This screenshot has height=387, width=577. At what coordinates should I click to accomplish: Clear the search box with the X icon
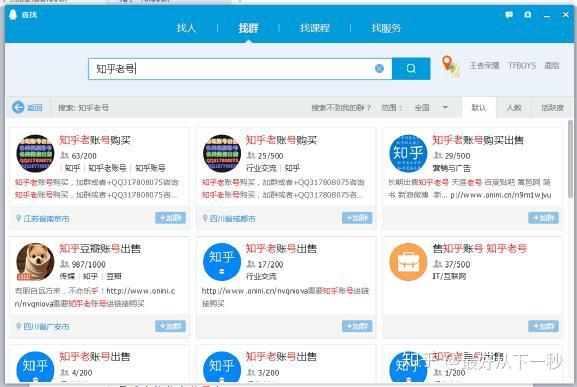pyautogui.click(x=379, y=68)
